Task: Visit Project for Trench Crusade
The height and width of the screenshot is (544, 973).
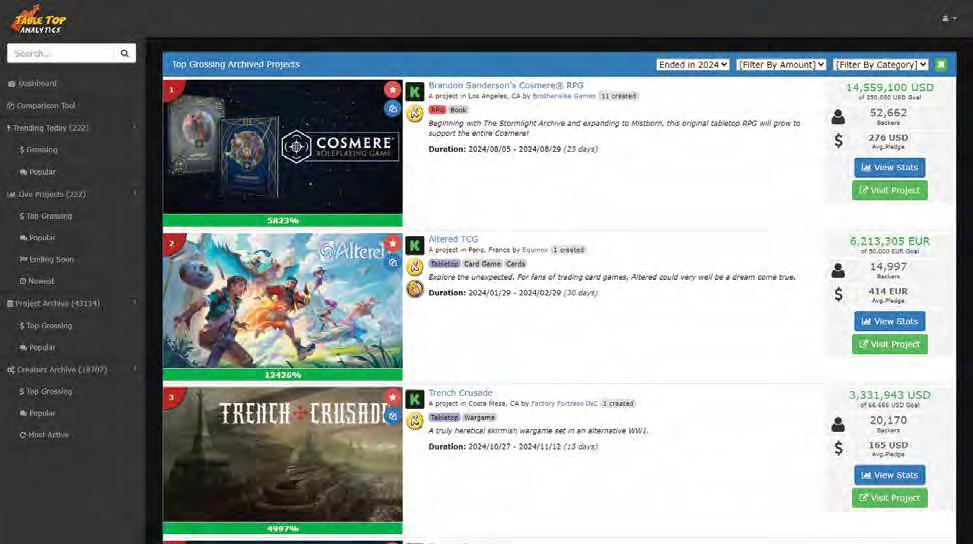Action: click(889, 498)
